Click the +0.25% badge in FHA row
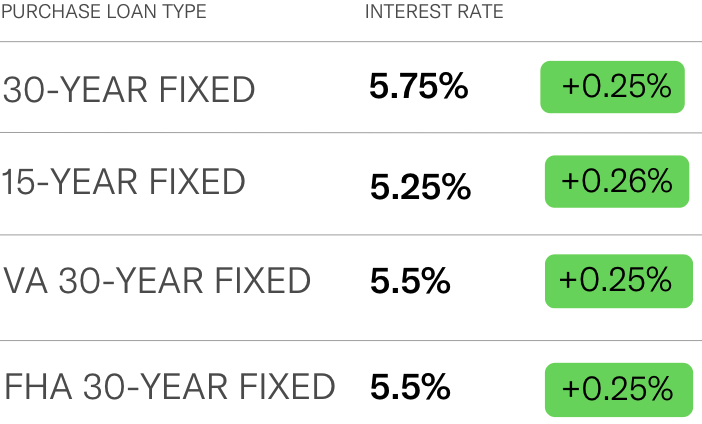Image resolution: width=702 pixels, height=424 pixels. pyautogui.click(x=619, y=390)
